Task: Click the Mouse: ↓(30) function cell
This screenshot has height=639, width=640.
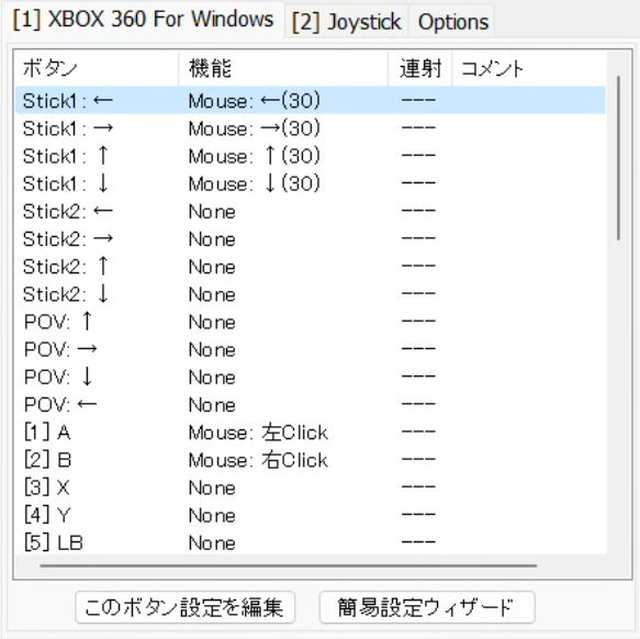Action: click(x=254, y=184)
